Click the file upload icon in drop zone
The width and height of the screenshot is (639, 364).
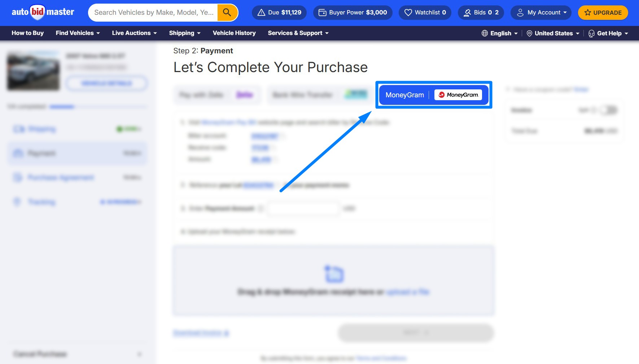[334, 274]
